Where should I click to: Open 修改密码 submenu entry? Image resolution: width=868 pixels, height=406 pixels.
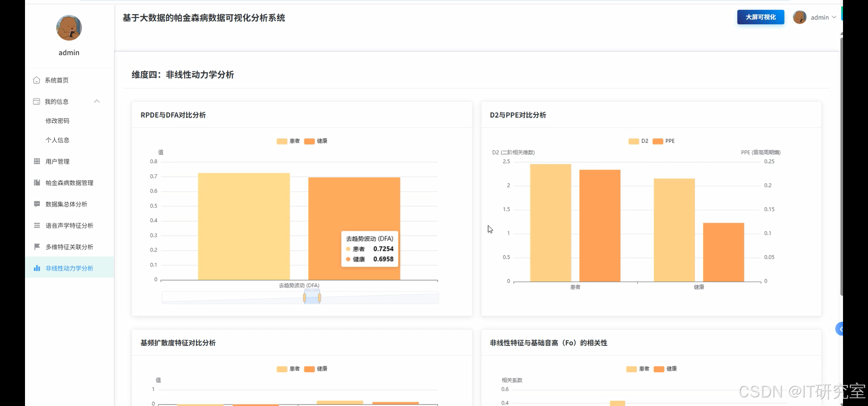pos(57,121)
